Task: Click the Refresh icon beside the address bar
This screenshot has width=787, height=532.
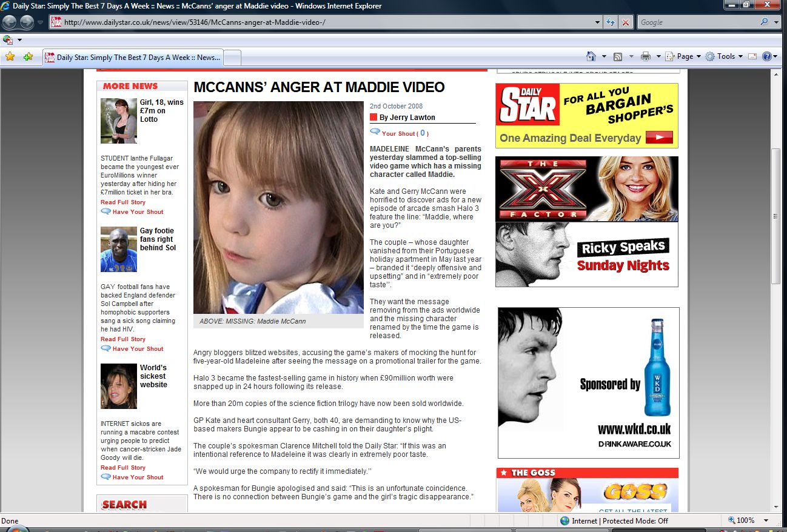Action: click(611, 22)
